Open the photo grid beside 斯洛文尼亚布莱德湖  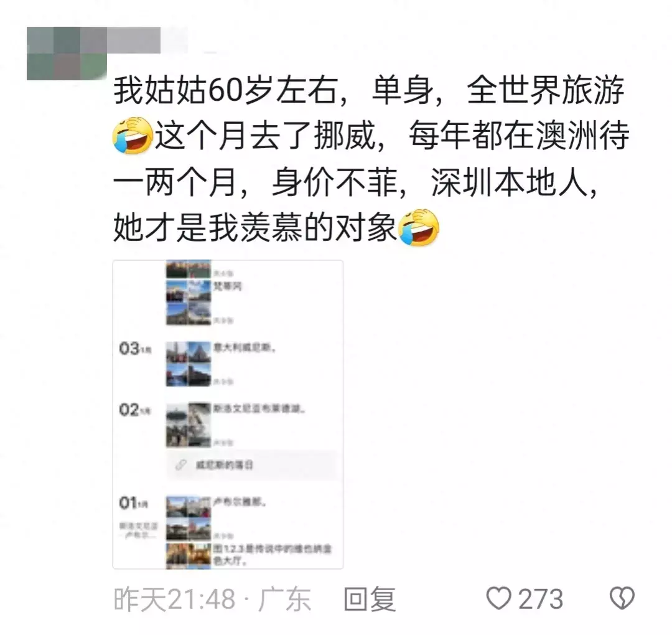189,425
